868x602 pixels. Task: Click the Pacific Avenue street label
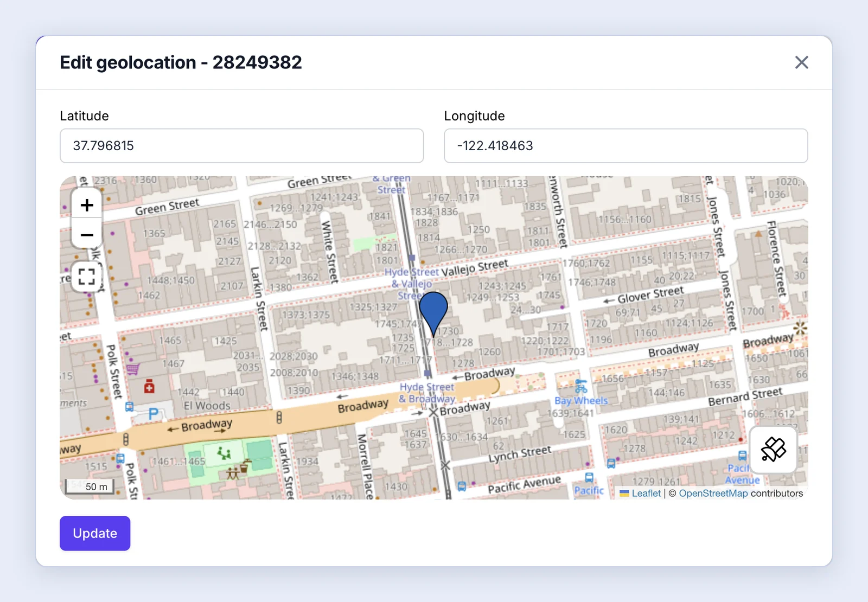tap(524, 484)
